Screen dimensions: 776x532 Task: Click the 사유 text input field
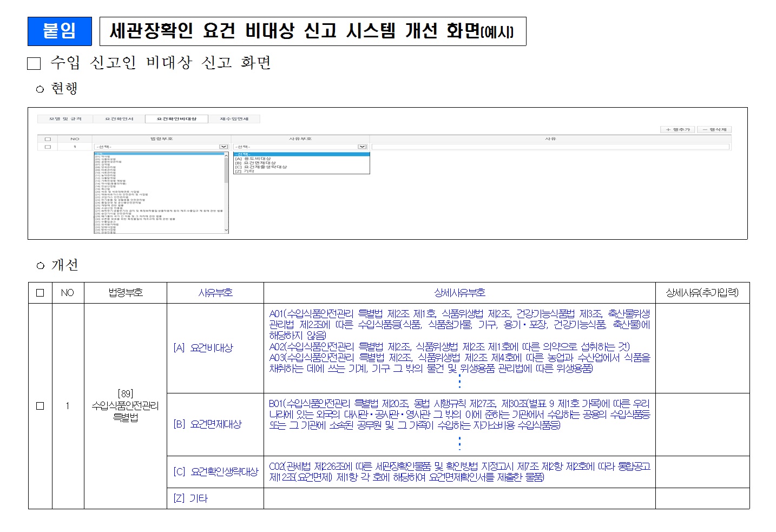tap(550, 147)
